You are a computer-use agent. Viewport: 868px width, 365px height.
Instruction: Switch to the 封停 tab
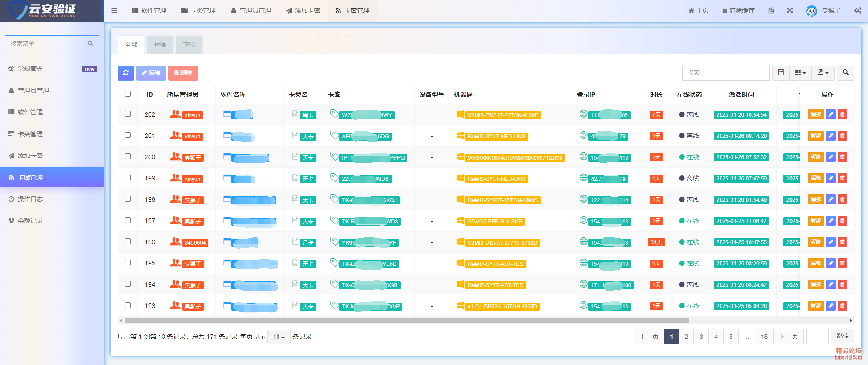pos(160,45)
